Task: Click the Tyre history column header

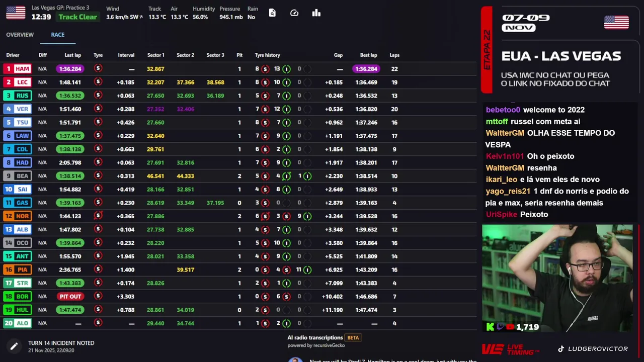Action: coord(267,55)
